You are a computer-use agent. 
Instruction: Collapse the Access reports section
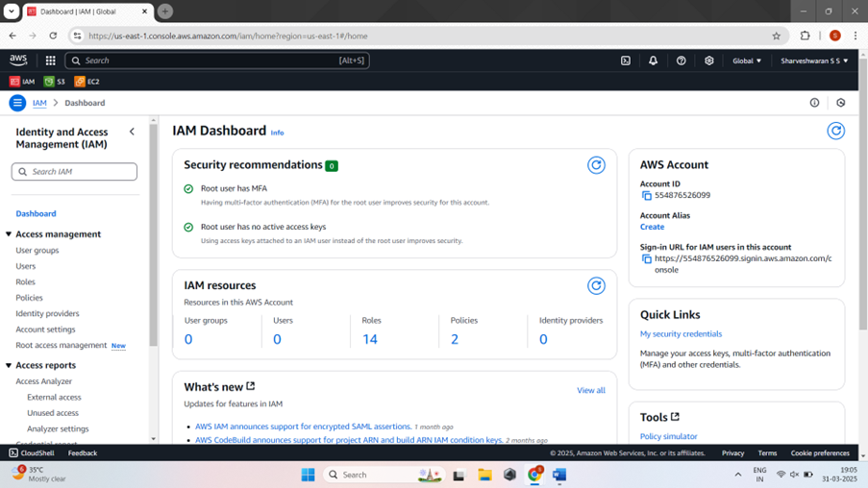point(9,365)
